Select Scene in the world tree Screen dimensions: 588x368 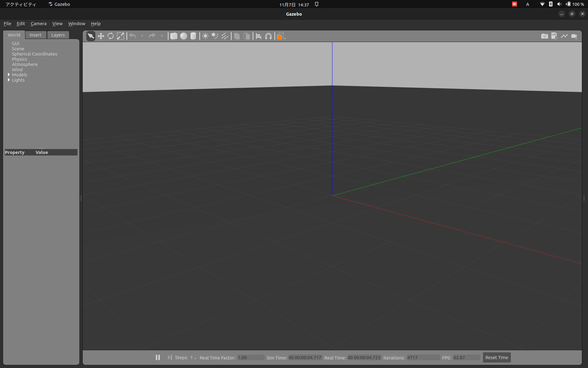coord(18,49)
